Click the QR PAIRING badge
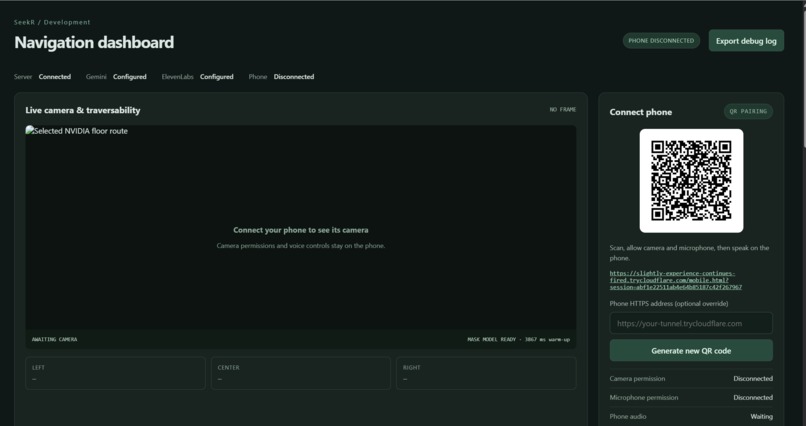 pyautogui.click(x=748, y=111)
